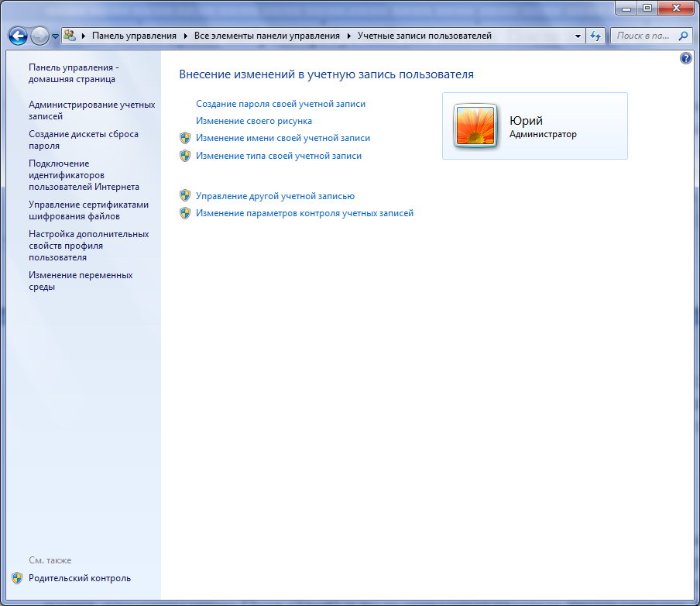Viewport: 700px width, 606px height.
Task: Click shield icon beside Изменение имени
Action: [x=185, y=138]
